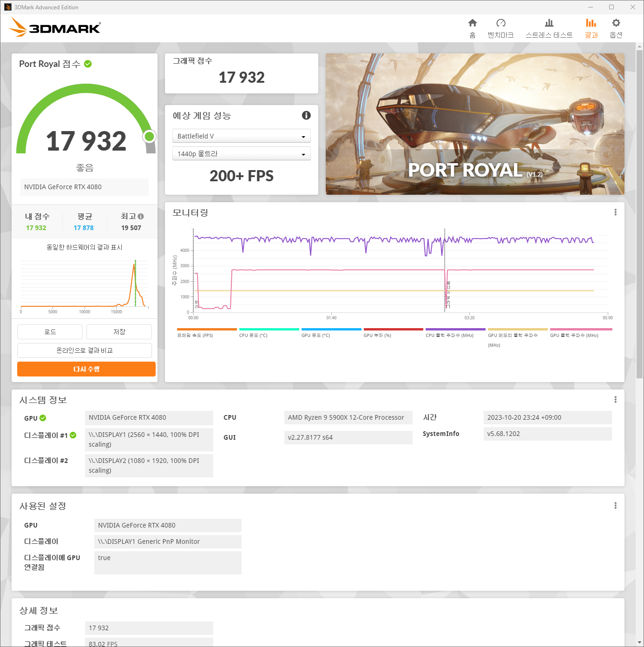
Task: Open the Battlefield V game dropdown
Action: click(x=241, y=136)
